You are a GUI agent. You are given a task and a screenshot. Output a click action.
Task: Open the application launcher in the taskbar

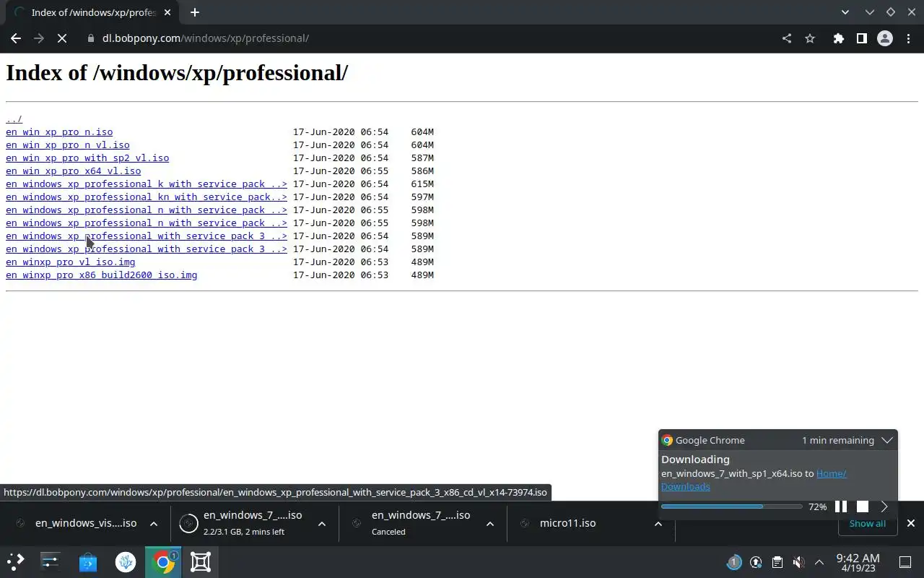point(16,562)
